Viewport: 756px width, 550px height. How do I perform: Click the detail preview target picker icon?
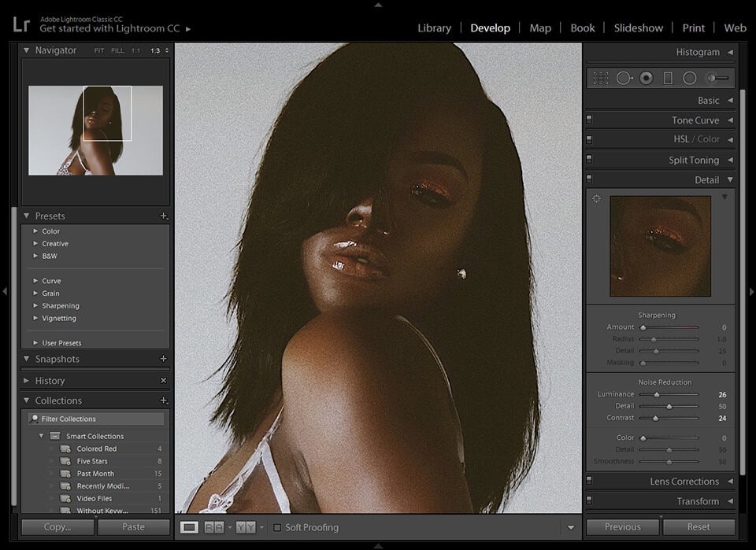(x=597, y=198)
